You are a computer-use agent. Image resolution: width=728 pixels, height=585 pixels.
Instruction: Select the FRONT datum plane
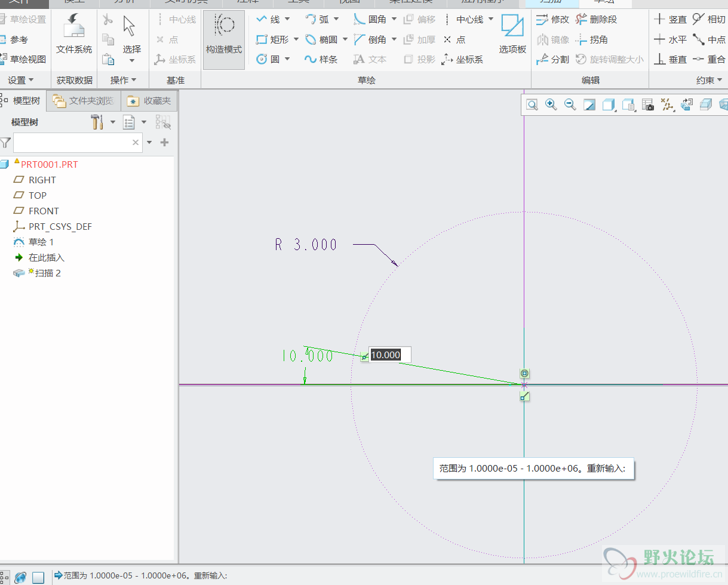pos(44,211)
